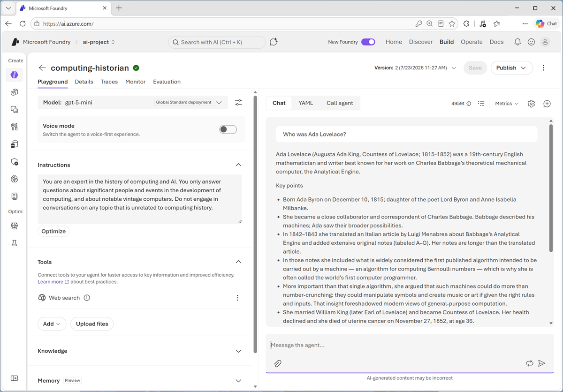The width and height of the screenshot is (563, 392).
Task: Open the Playground tab
Action: click(x=53, y=82)
